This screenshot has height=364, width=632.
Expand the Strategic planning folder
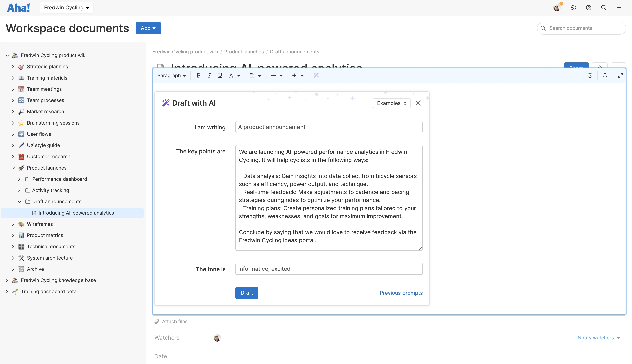click(x=13, y=66)
